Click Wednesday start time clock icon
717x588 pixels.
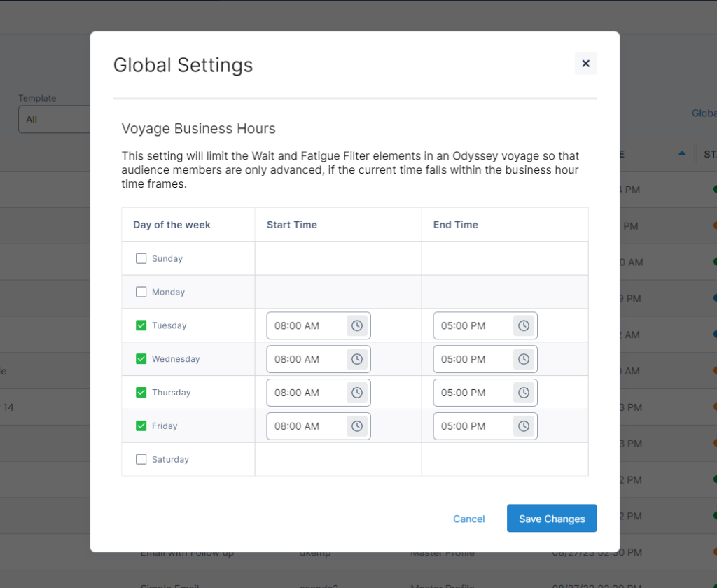click(x=357, y=359)
